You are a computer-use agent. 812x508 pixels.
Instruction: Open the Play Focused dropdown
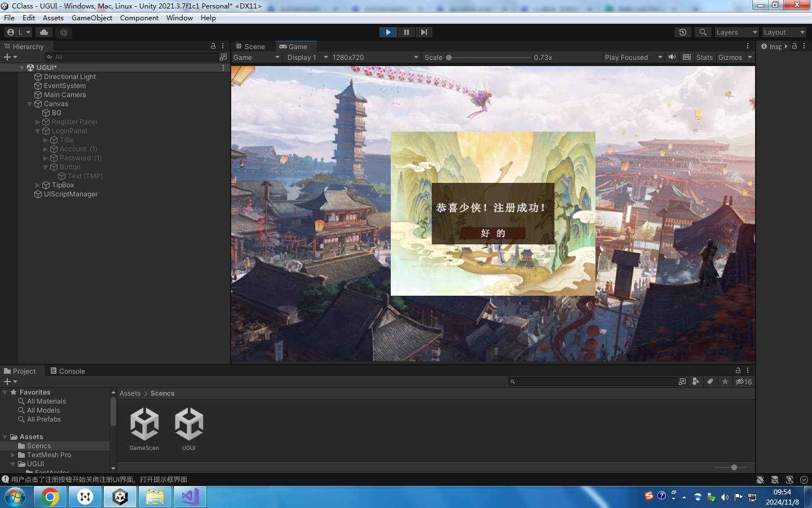[x=633, y=57]
